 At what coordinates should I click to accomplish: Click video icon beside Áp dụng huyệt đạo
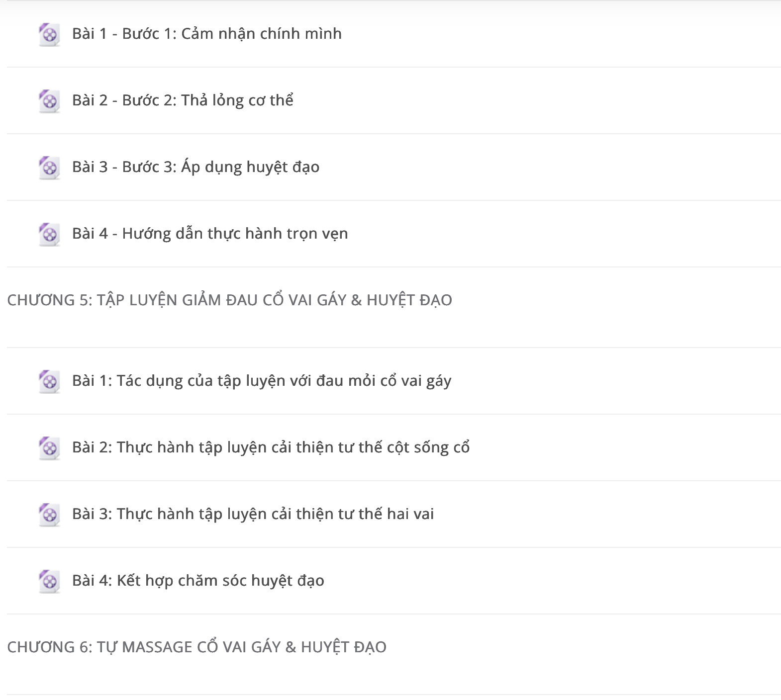(x=49, y=168)
